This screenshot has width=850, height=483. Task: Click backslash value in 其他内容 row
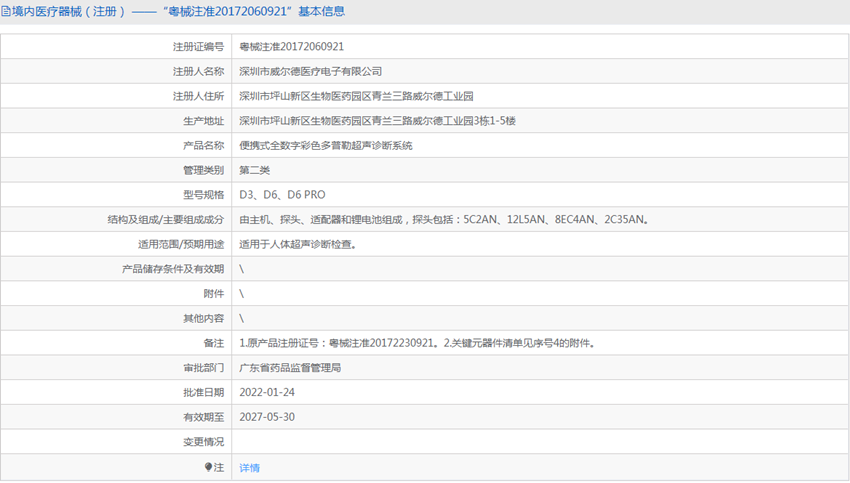point(242,319)
